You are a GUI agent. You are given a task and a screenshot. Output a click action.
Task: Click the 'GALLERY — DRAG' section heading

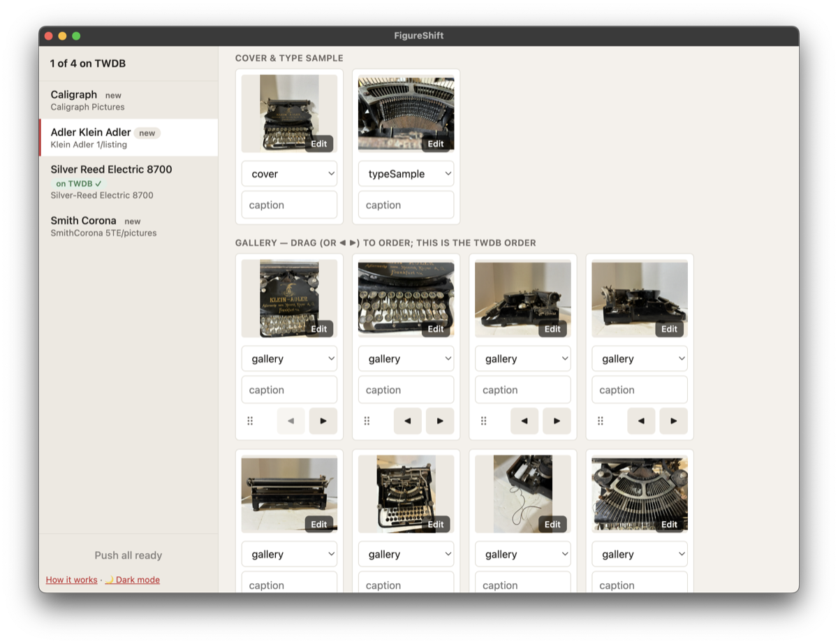click(385, 243)
